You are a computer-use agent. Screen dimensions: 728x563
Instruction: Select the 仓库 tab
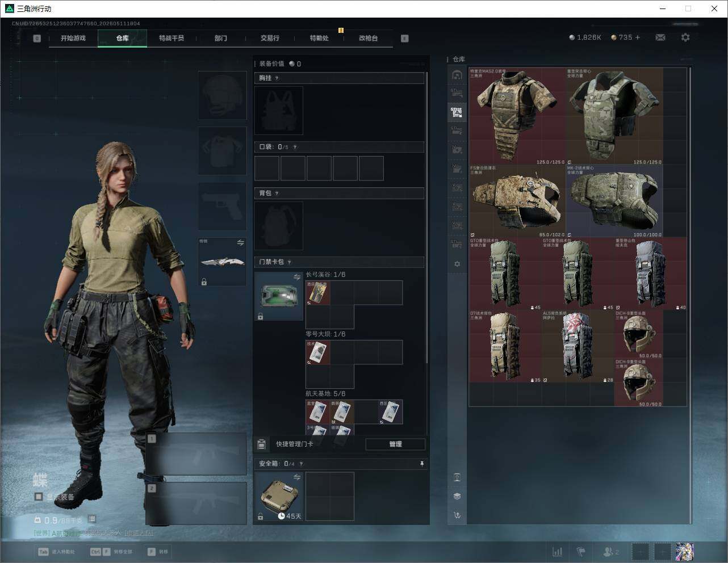tap(123, 38)
